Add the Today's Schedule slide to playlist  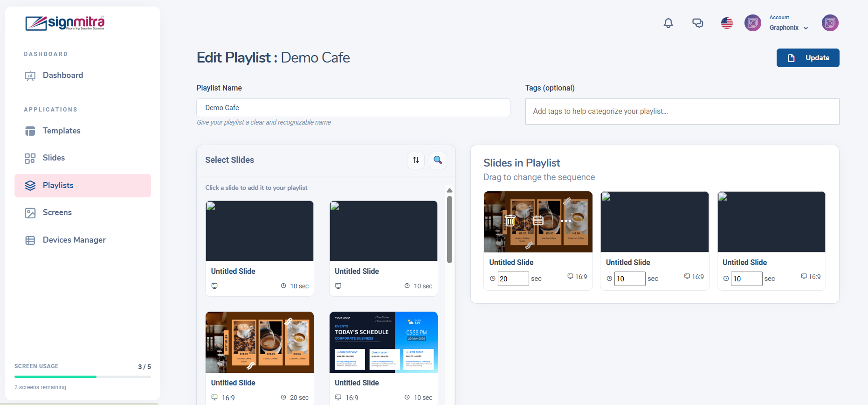coord(384,342)
